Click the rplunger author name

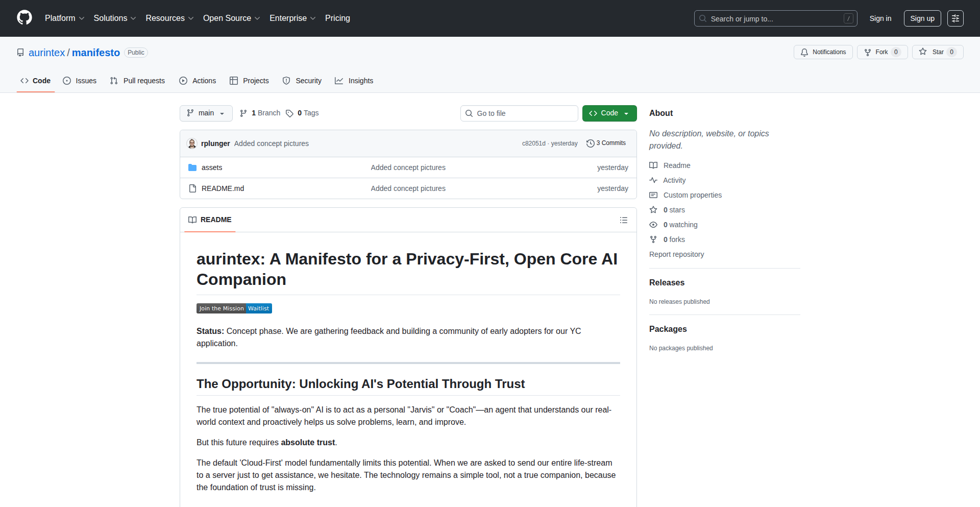[x=215, y=143]
